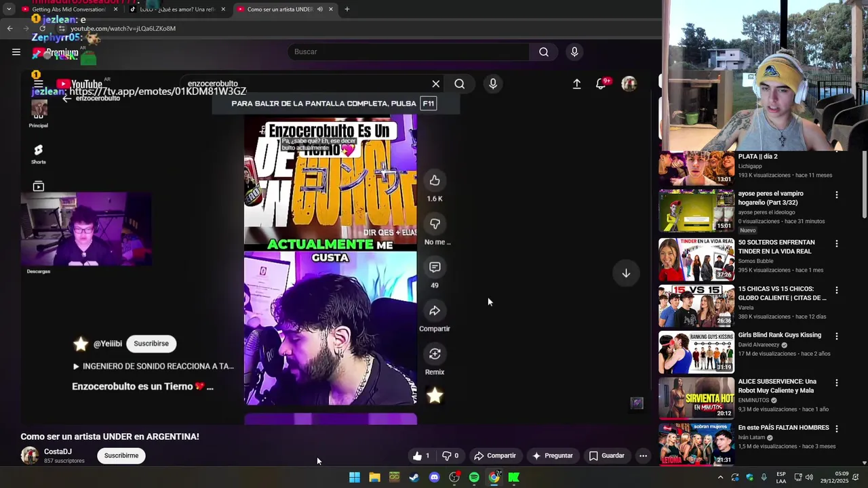Go to YouTube home via the Premium logo
The height and width of the screenshot is (488, 868).
point(56,53)
